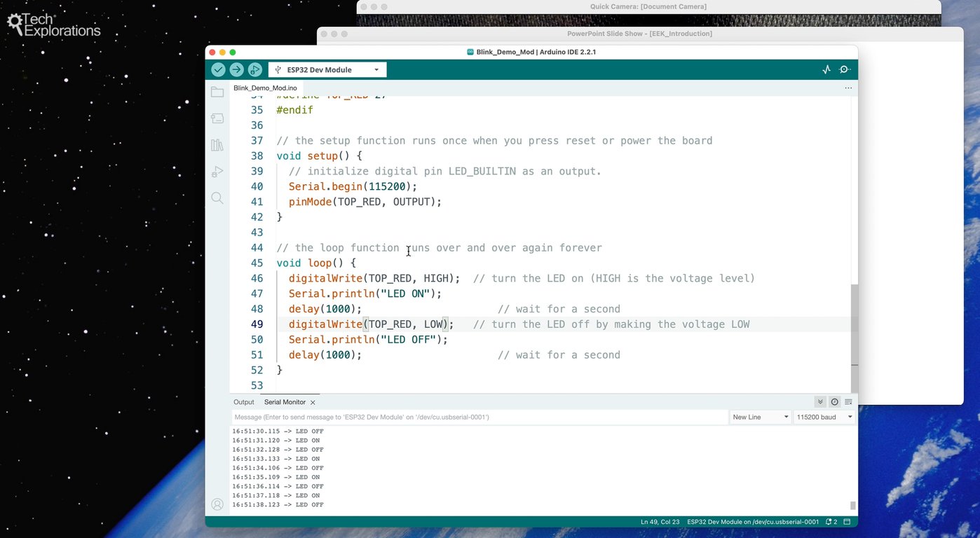This screenshot has width=980, height=538.
Task: Select the Serial Monitor tab
Action: [285, 402]
